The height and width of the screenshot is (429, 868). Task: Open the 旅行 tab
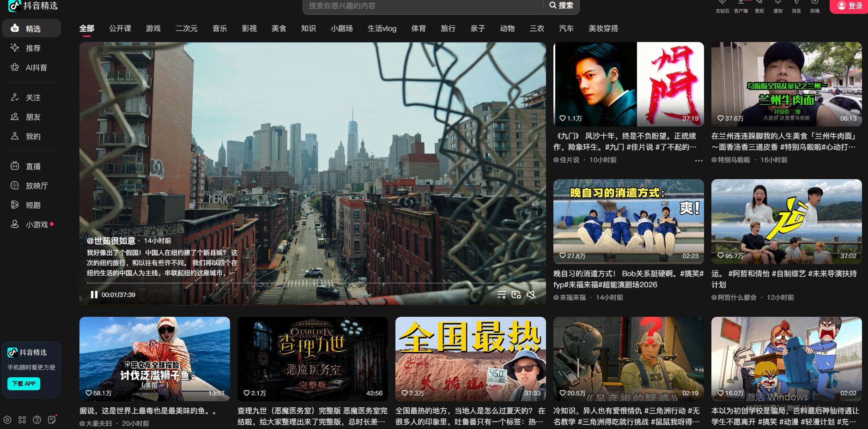[448, 29]
